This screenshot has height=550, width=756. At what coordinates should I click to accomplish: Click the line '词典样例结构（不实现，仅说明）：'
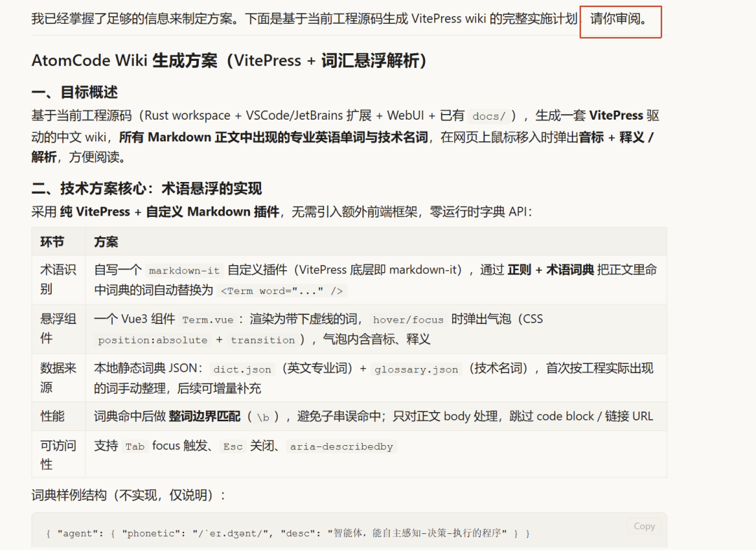[x=128, y=495]
